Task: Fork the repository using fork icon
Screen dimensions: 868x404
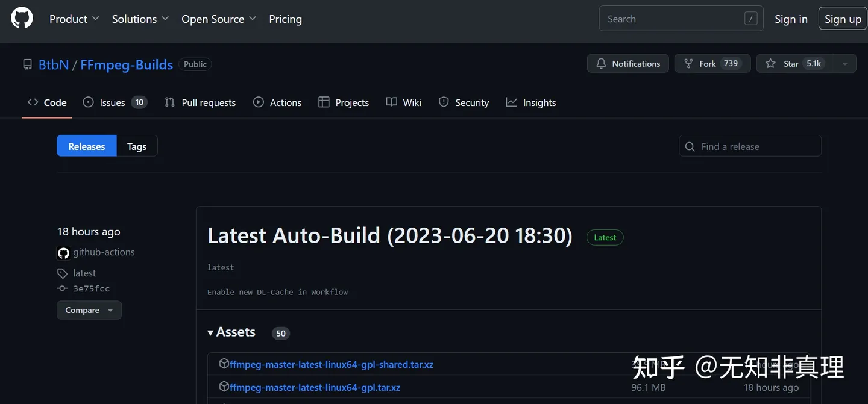Action: pos(688,64)
